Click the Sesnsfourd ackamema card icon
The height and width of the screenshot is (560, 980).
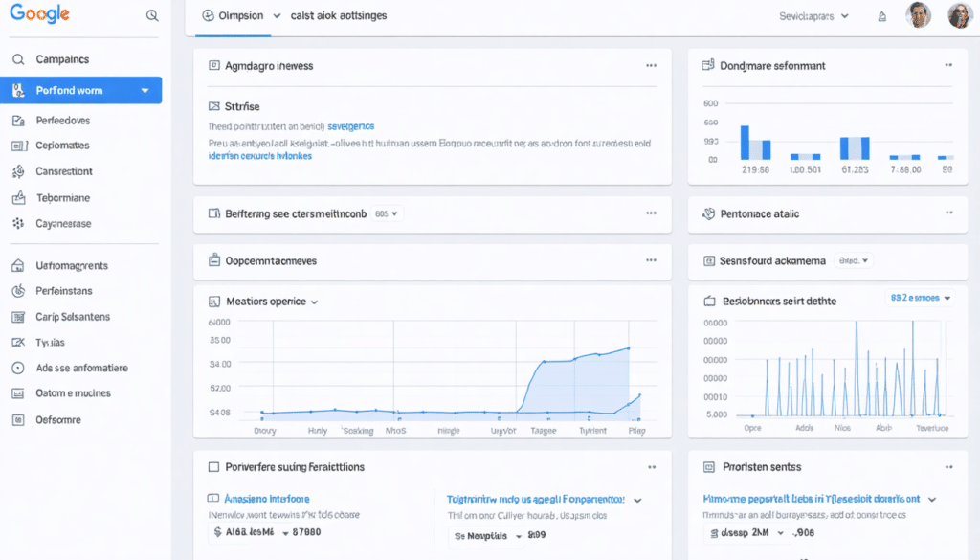tap(709, 261)
